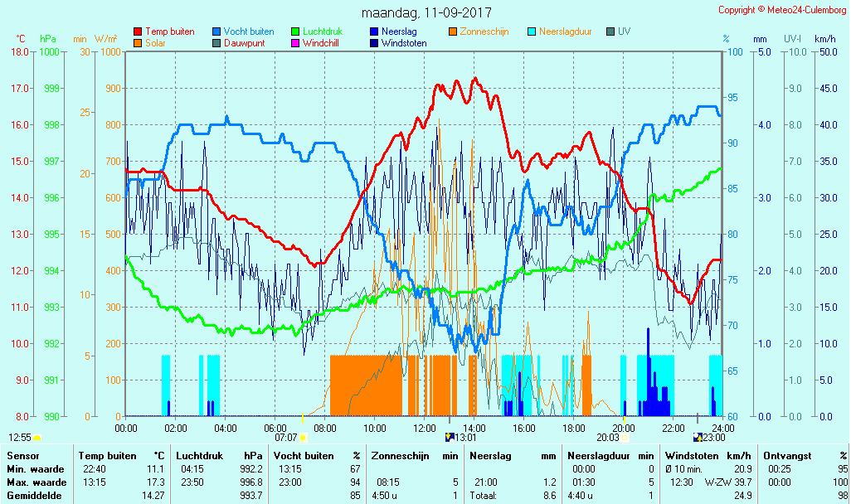Image resolution: width=851 pixels, height=504 pixels.
Task: Click the magenta Windchill legend square
Action: 295,43
